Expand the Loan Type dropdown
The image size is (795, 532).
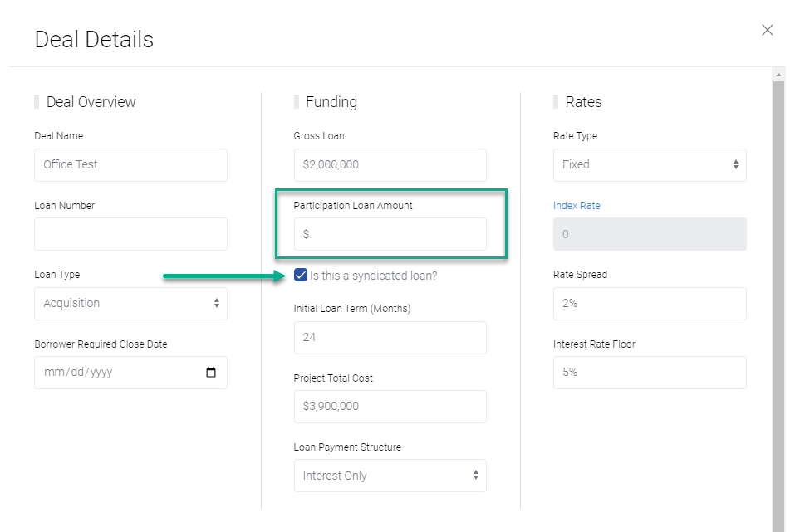pos(130,304)
